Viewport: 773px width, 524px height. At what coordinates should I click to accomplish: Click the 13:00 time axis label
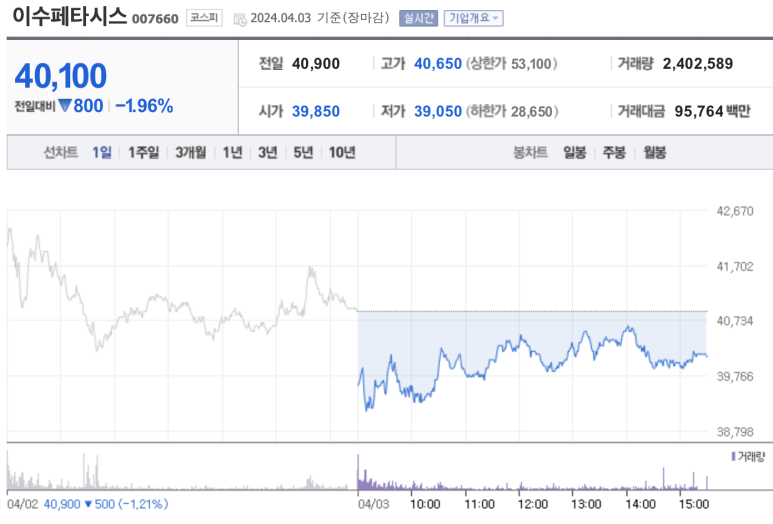pyautogui.click(x=586, y=504)
